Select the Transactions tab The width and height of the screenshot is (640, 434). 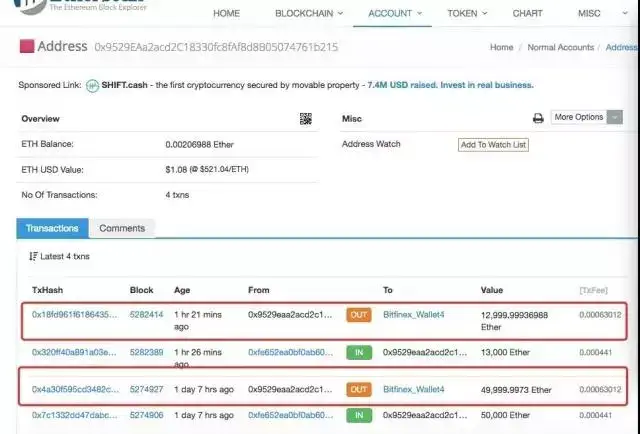tap(51, 228)
